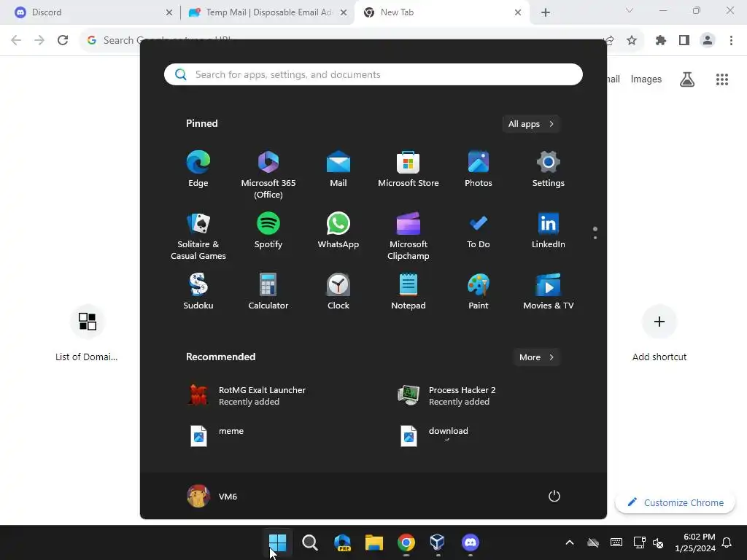Launch Sudoku game
Image resolution: width=747 pixels, height=560 pixels.
pos(198,292)
